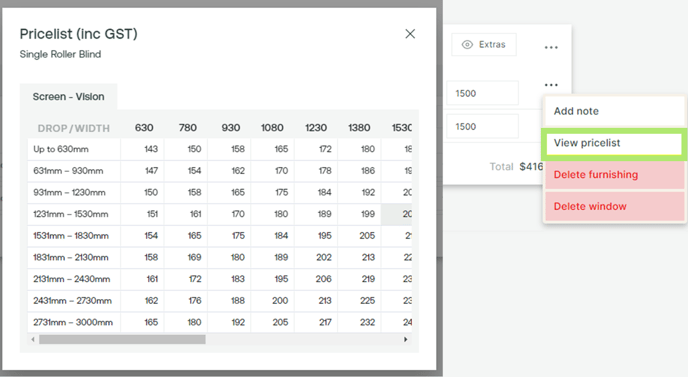The image size is (688, 377).
Task: Select the '1531mm – 1830mm' row label
Action: click(x=71, y=236)
